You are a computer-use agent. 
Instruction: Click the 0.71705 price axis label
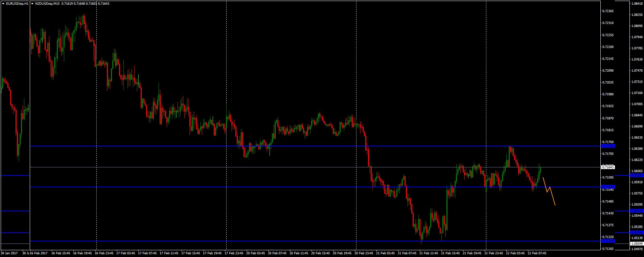click(x=608, y=154)
